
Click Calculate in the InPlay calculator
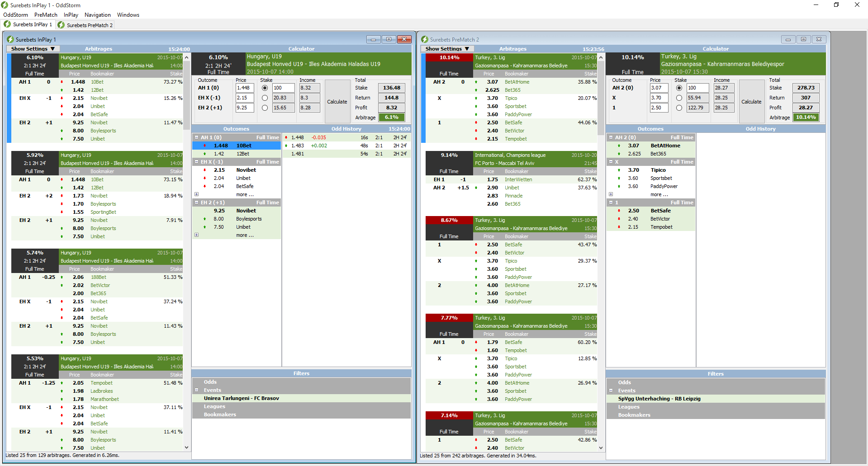pyautogui.click(x=337, y=102)
